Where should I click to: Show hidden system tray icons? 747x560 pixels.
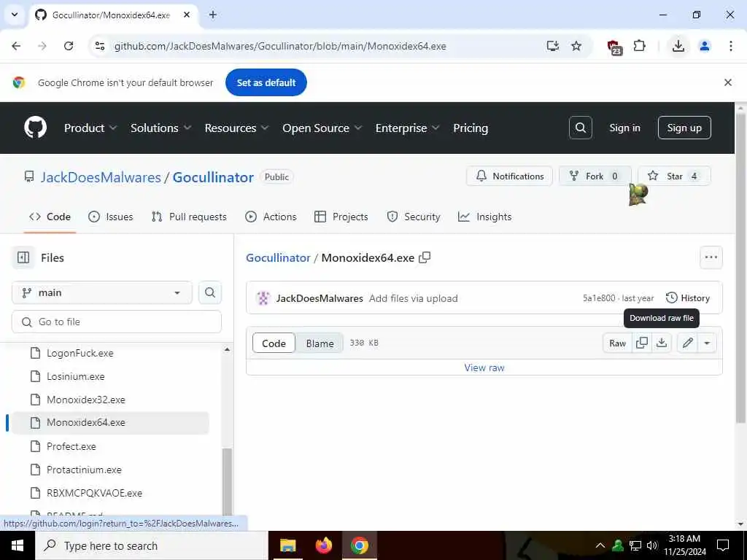600,545
